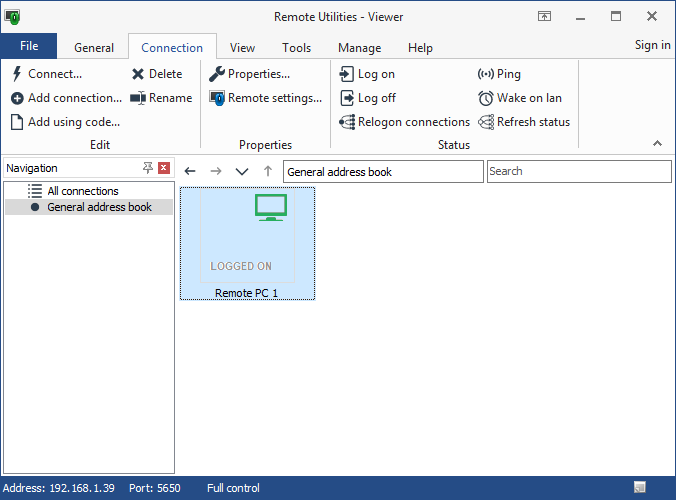The width and height of the screenshot is (676, 500).
Task: Click the Rename icon
Action: pyautogui.click(x=138, y=98)
